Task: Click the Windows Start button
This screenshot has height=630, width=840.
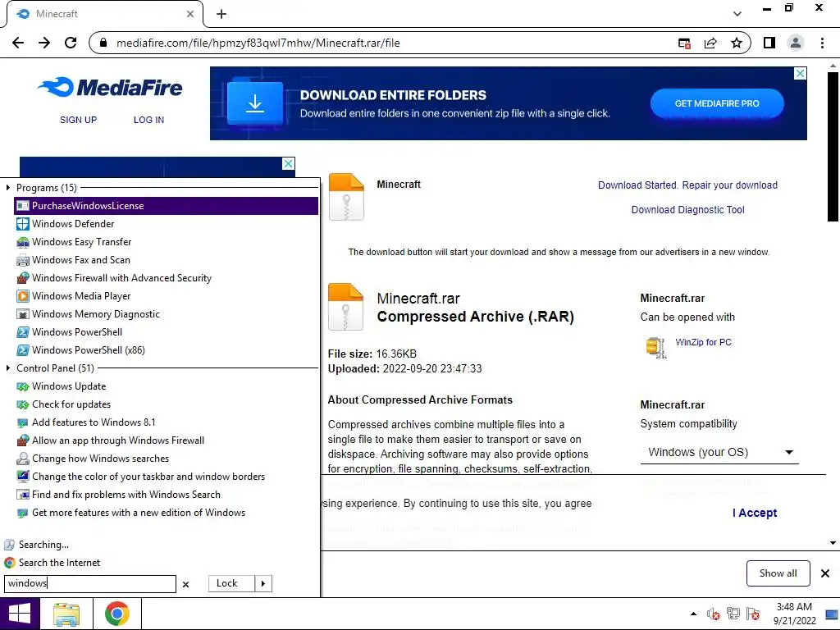Action: coord(20,614)
